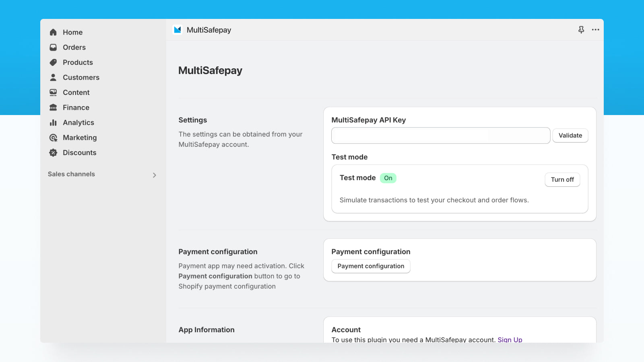The height and width of the screenshot is (362, 644).
Task: Open the Home menu item
Action: tap(72, 32)
